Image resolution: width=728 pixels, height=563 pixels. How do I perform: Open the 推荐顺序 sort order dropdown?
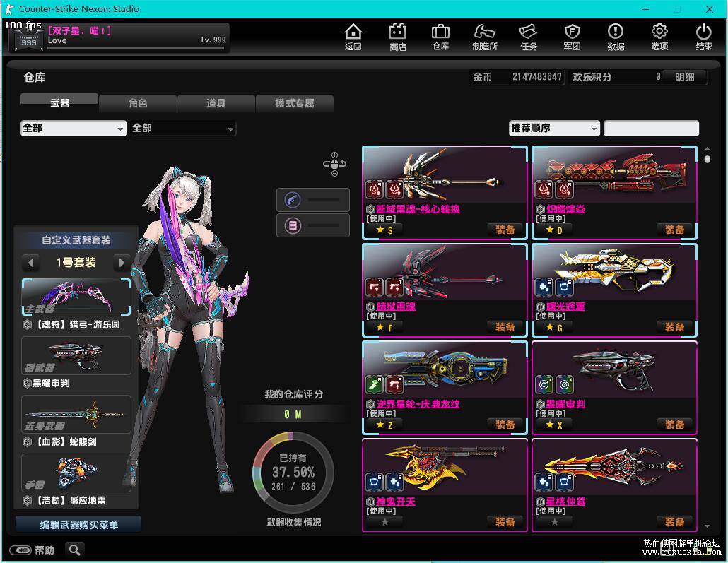click(x=554, y=128)
